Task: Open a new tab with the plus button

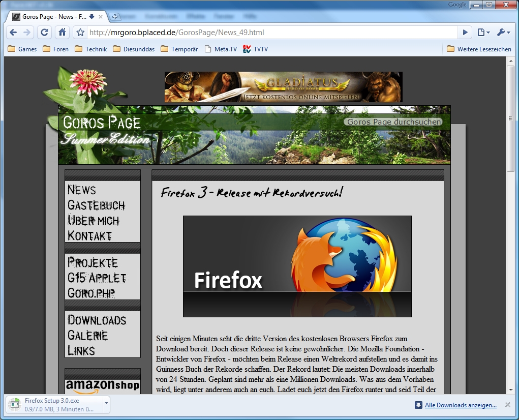Action: (x=114, y=17)
